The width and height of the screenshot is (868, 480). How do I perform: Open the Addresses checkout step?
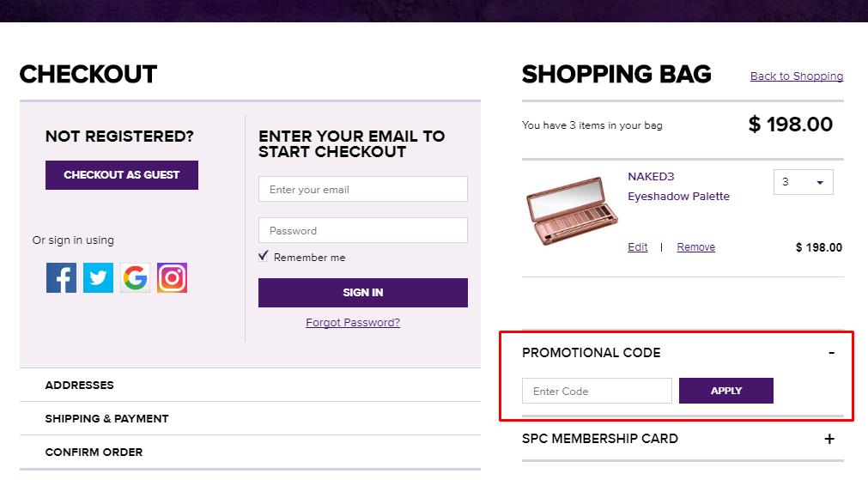(80, 386)
